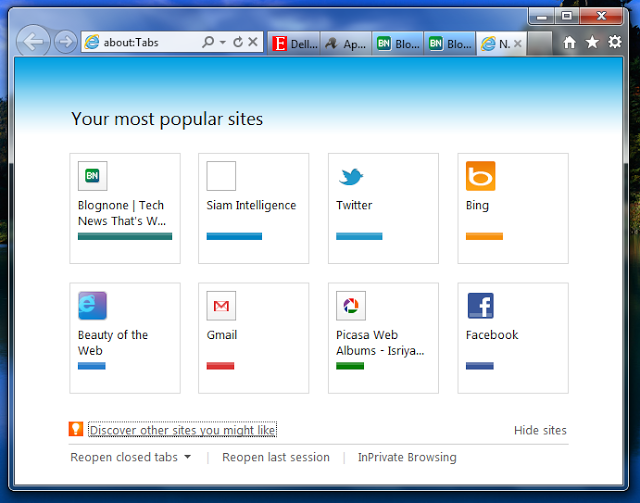This screenshot has width=640, height=503.
Task: Open a new blank tab button
Action: [x=540, y=43]
